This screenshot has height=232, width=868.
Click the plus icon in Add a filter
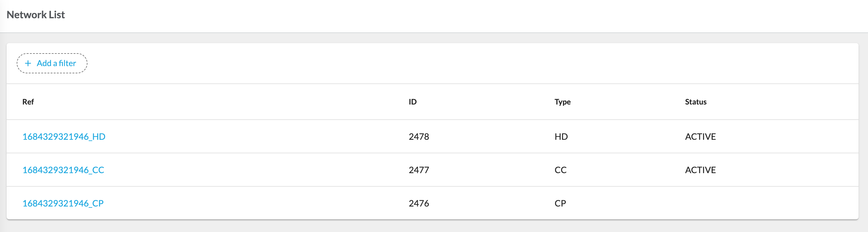click(28, 63)
